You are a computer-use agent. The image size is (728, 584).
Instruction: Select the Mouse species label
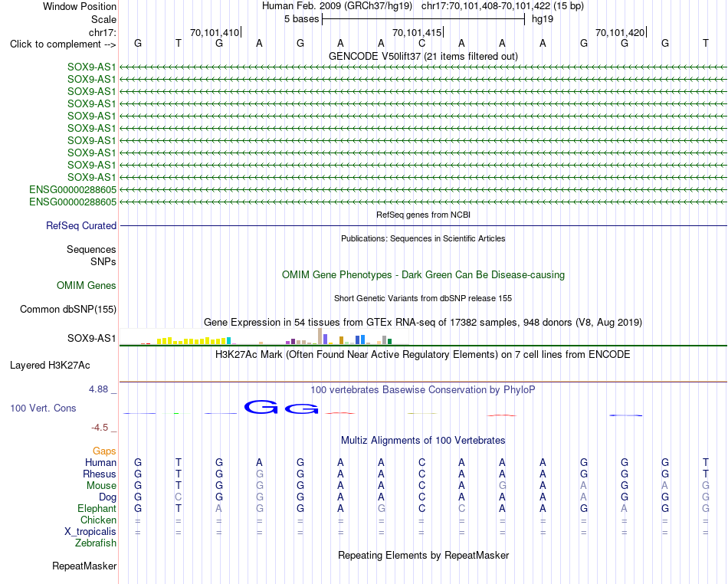(x=101, y=486)
